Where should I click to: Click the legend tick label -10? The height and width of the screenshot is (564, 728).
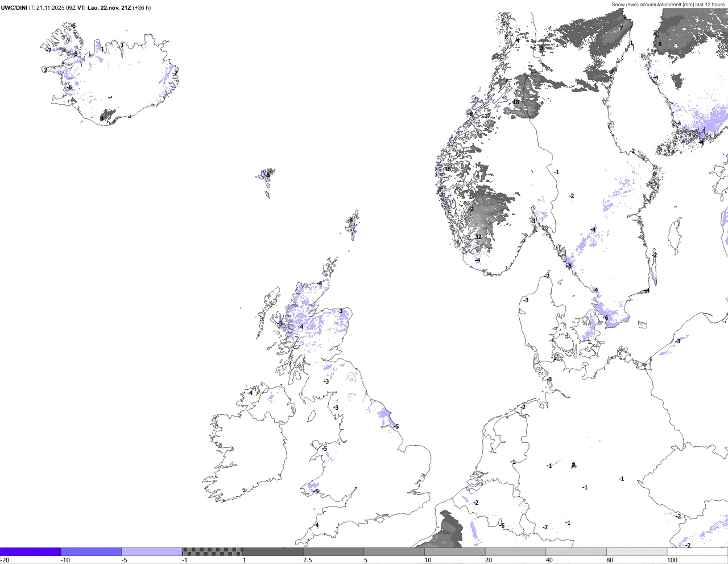pos(65,560)
